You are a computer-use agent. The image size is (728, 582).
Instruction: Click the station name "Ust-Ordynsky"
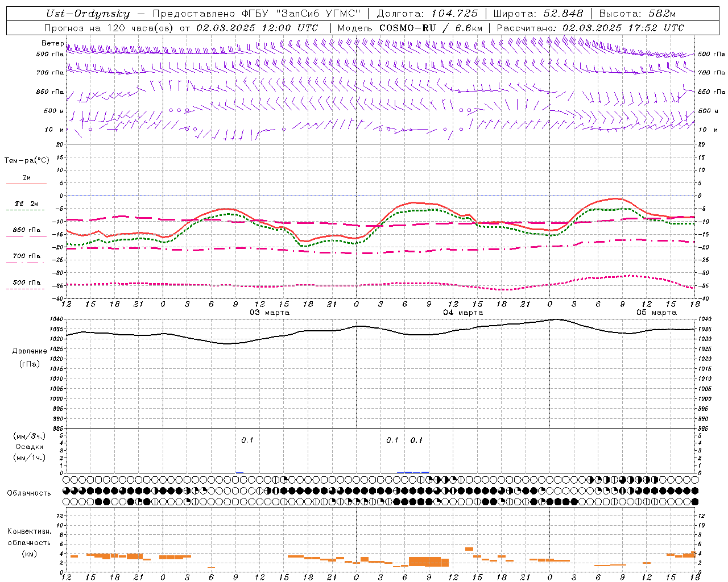coord(88,14)
